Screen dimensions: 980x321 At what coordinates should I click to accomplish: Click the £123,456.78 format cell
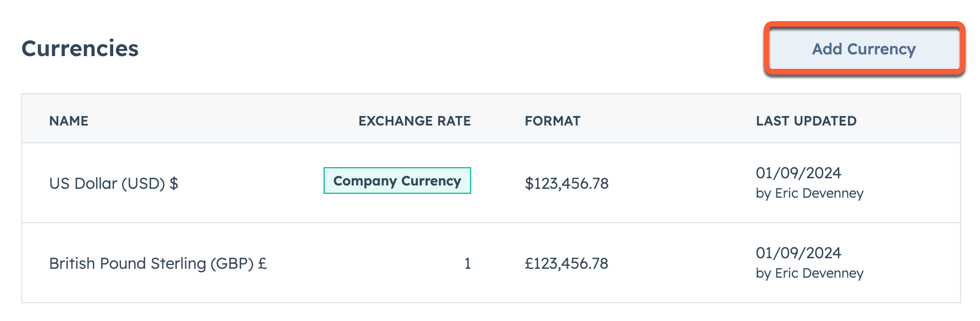point(567,263)
